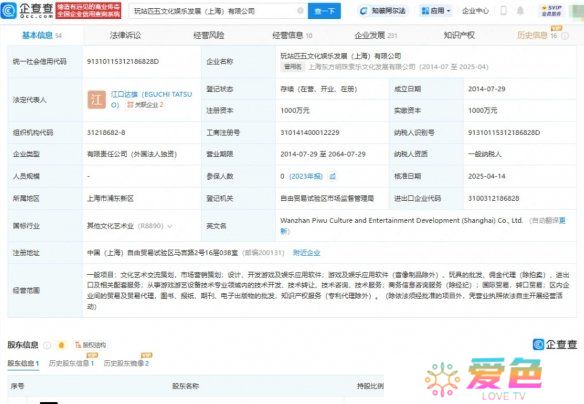Select 历史股东信息 1 sub-tab
Screen dimensions: 584x404
click(72, 363)
